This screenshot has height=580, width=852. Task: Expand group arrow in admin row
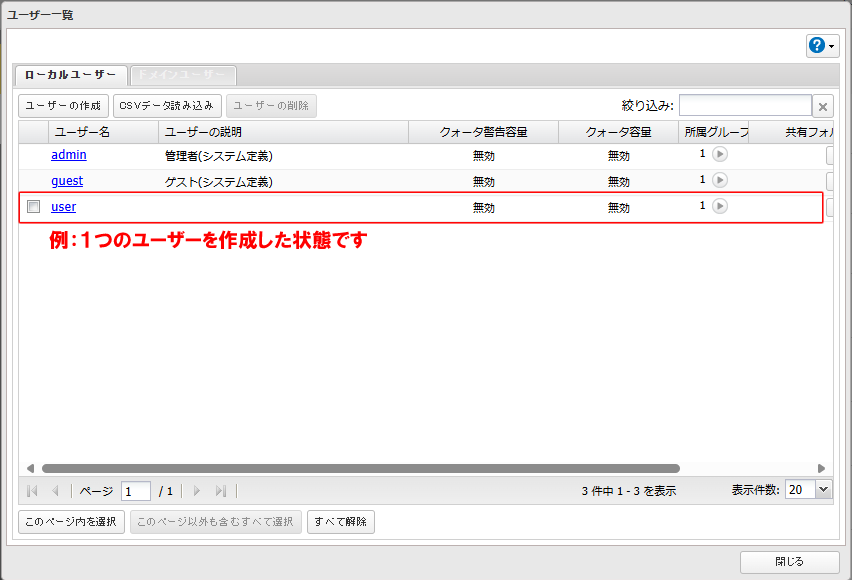point(720,154)
